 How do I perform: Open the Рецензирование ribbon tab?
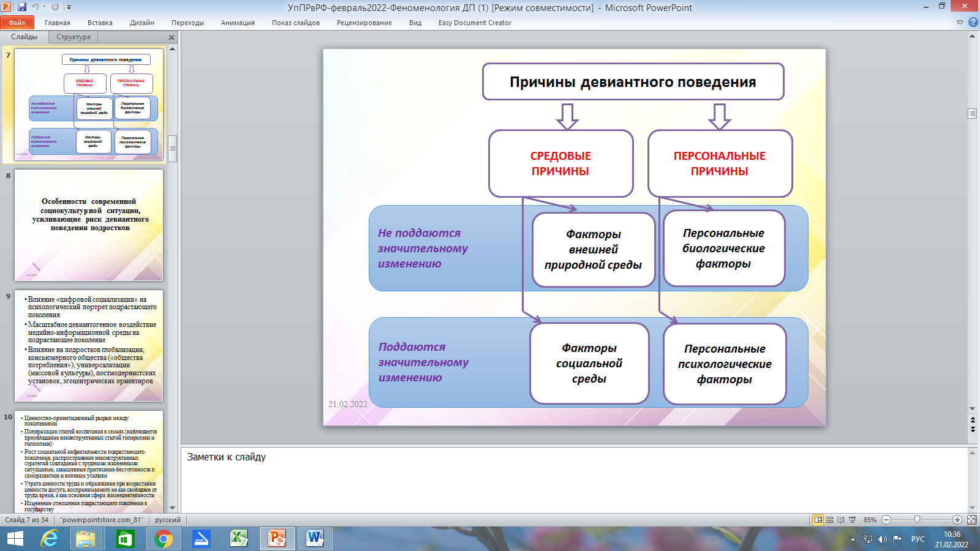[x=364, y=23]
